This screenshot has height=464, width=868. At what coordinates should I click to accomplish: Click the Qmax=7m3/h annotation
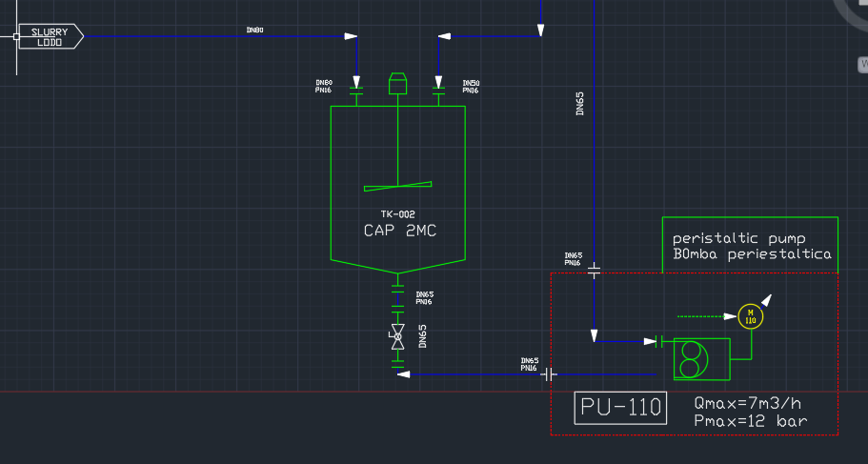[747, 403]
